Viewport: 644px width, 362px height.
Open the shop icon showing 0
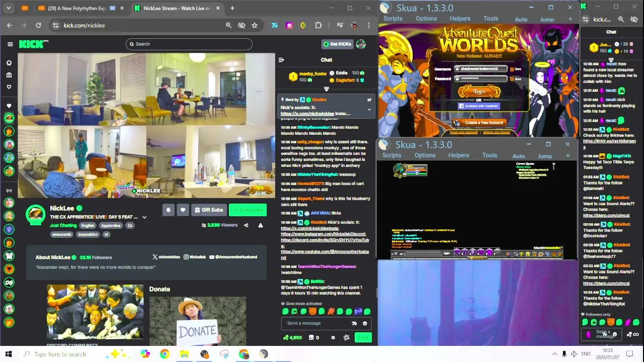(314, 338)
